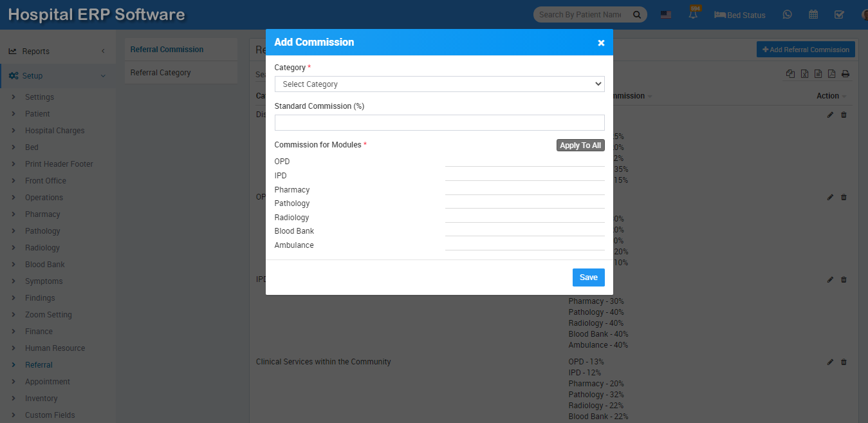Screen dimensions: 868x423
Task: Open Pharmacy in the Setup menu
Action: pos(42,214)
